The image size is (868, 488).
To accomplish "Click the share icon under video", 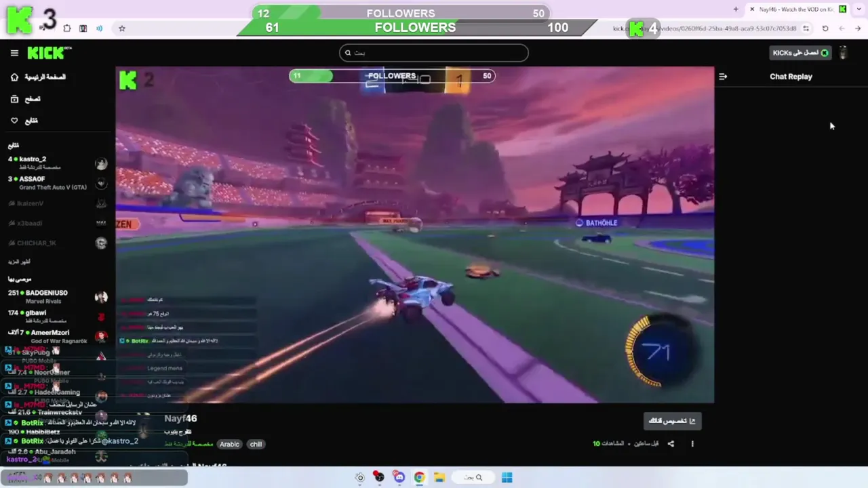I will (x=671, y=444).
